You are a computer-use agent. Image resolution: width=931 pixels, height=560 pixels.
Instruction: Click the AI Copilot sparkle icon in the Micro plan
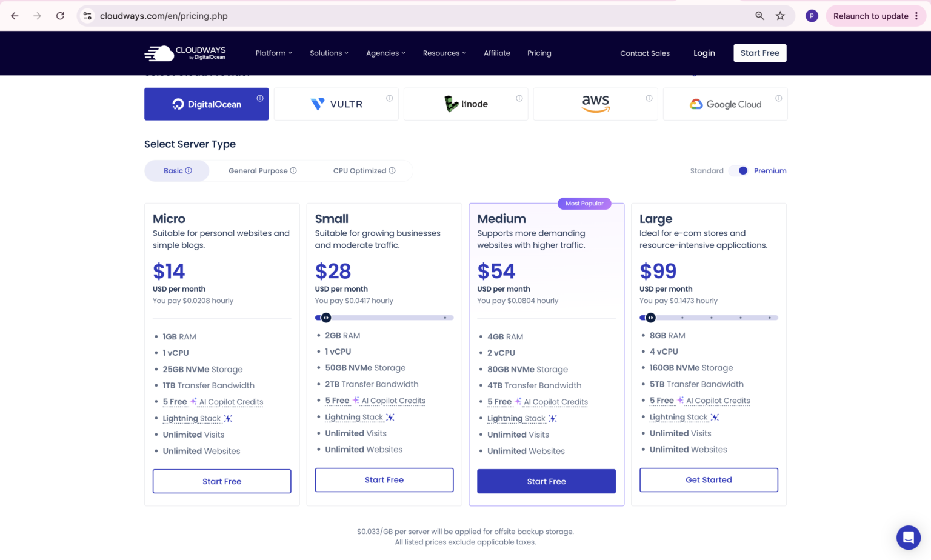pyautogui.click(x=193, y=401)
